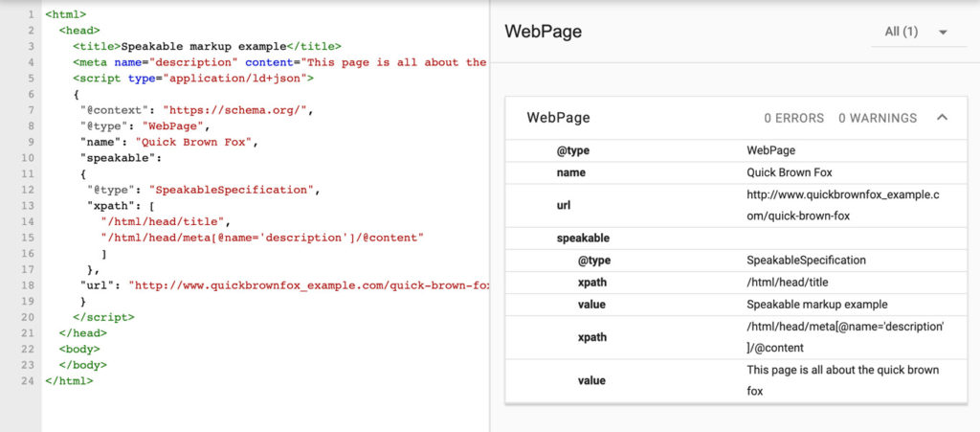Click the @context schema.org URL in code
Image resolution: width=980 pixels, height=432 pixels.
[x=236, y=110]
